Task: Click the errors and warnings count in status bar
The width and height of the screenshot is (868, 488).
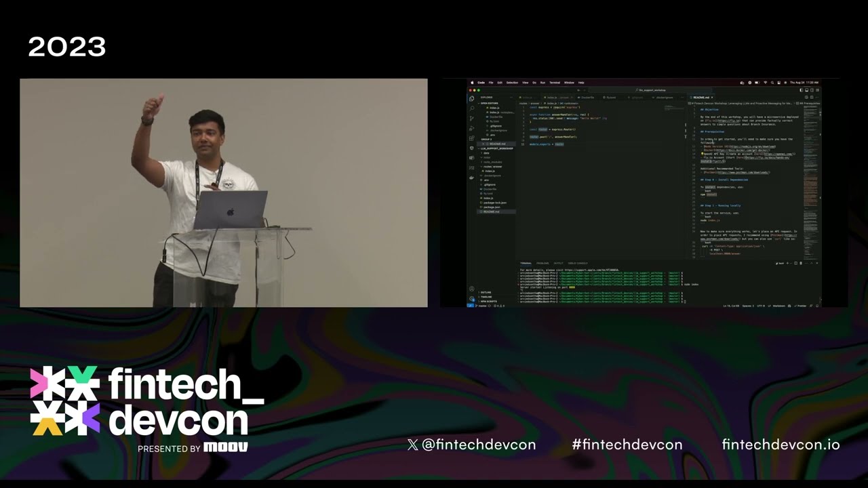Action: [x=499, y=306]
